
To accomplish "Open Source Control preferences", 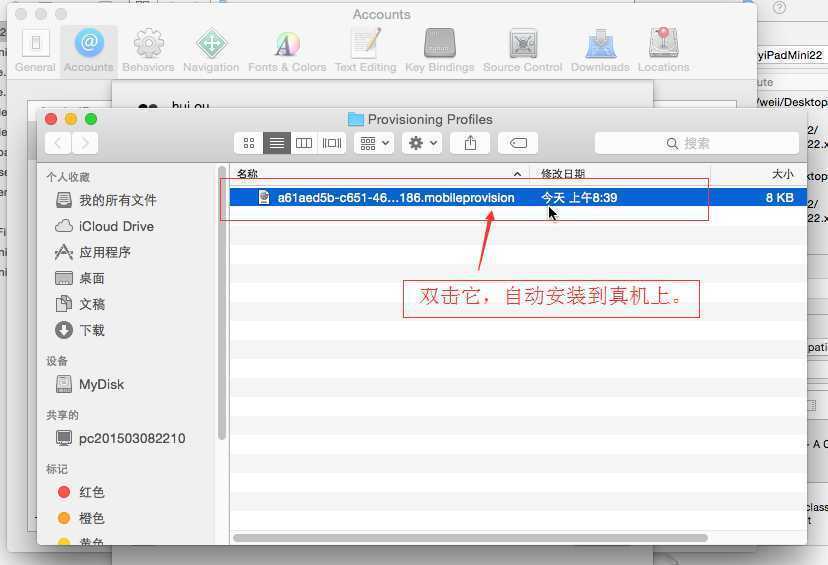I will pyautogui.click(x=523, y=51).
